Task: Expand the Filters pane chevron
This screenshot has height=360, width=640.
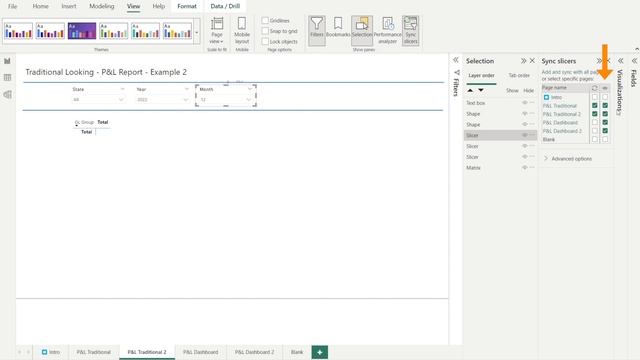Action: coord(456,60)
